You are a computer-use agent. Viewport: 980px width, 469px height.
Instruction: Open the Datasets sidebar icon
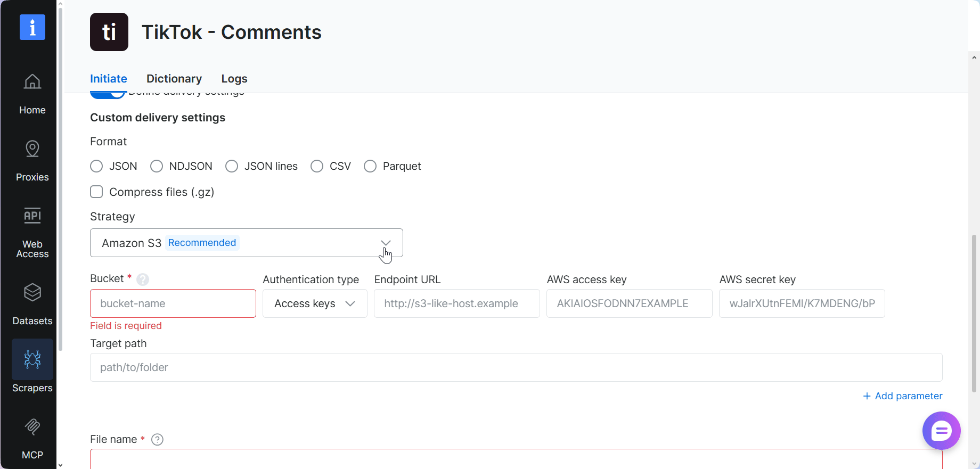(x=32, y=293)
